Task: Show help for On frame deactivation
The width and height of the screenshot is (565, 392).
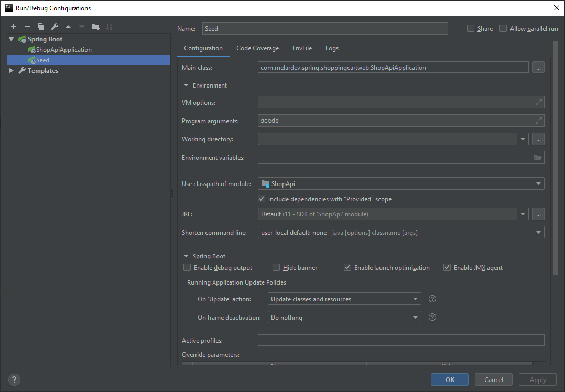Action: tap(432, 317)
